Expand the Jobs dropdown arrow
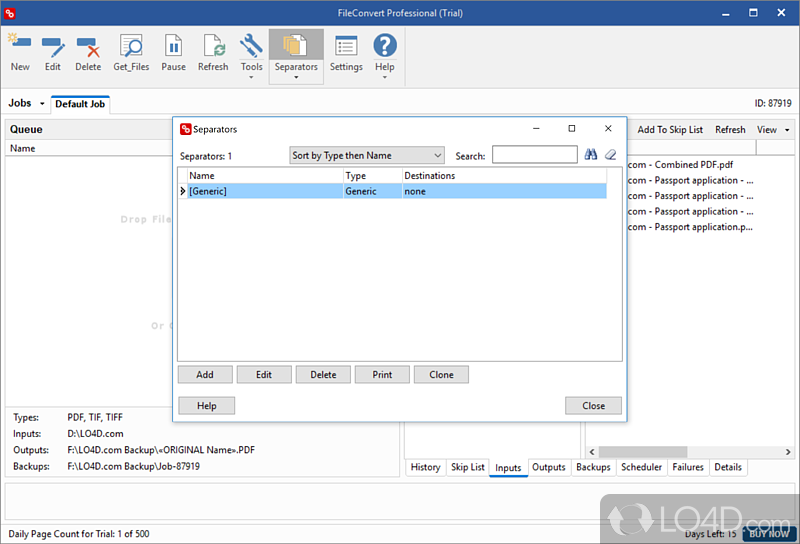 [42, 104]
